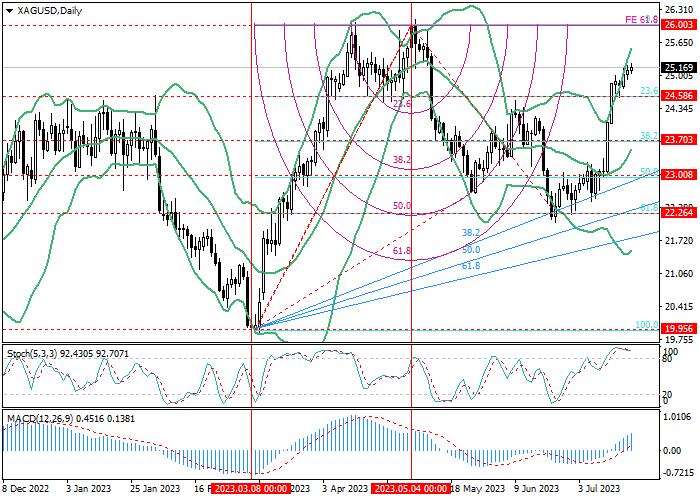Click the blue fan line 61.8 label
Image resolution: width=700 pixels, height=500 pixels.
[x=471, y=266]
